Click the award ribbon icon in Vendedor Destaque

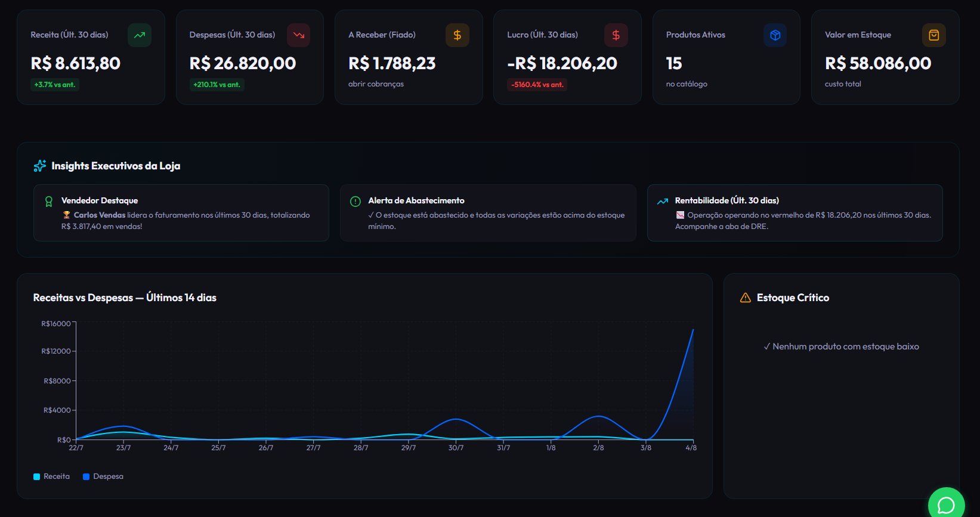(49, 202)
